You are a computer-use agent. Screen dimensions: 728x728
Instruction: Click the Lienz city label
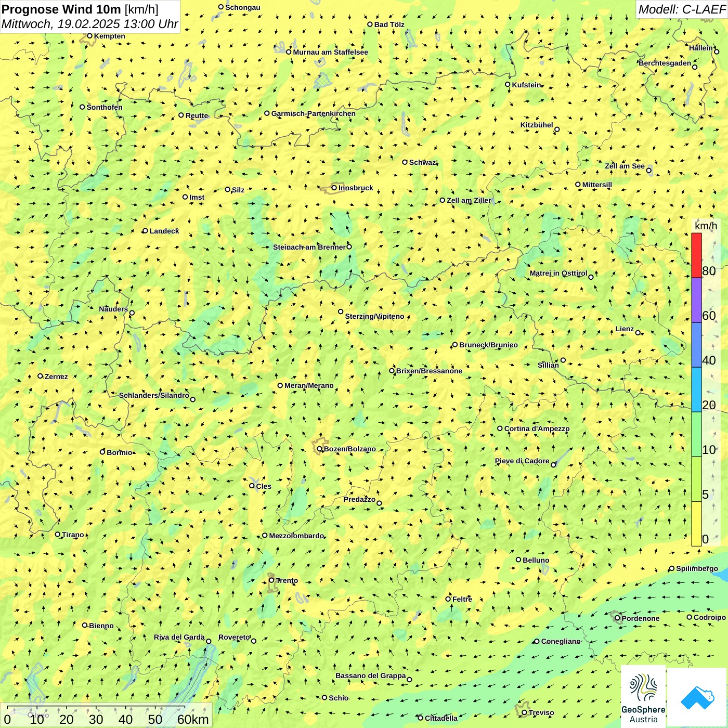point(625,329)
